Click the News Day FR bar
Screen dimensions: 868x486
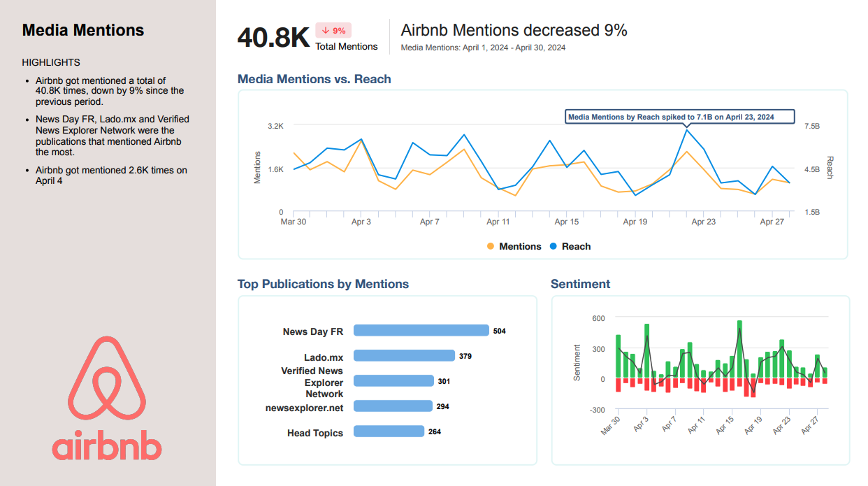(x=421, y=331)
